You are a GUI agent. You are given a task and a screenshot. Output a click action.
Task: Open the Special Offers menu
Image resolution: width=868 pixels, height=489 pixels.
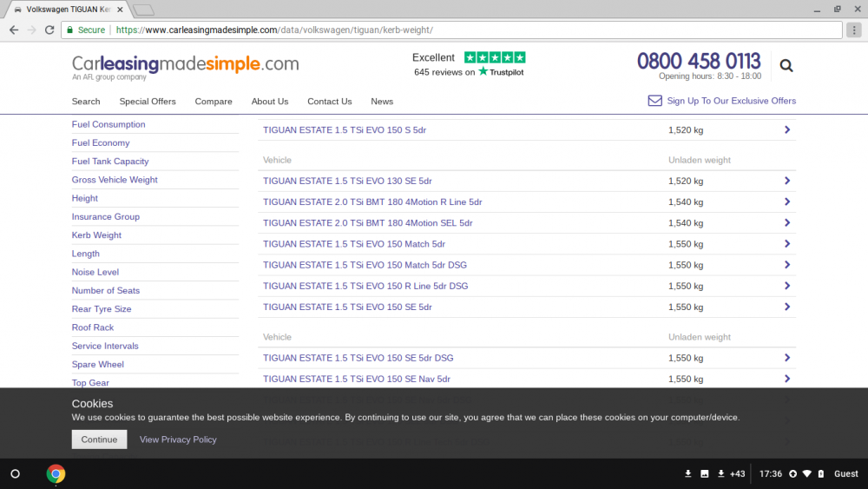coord(148,102)
